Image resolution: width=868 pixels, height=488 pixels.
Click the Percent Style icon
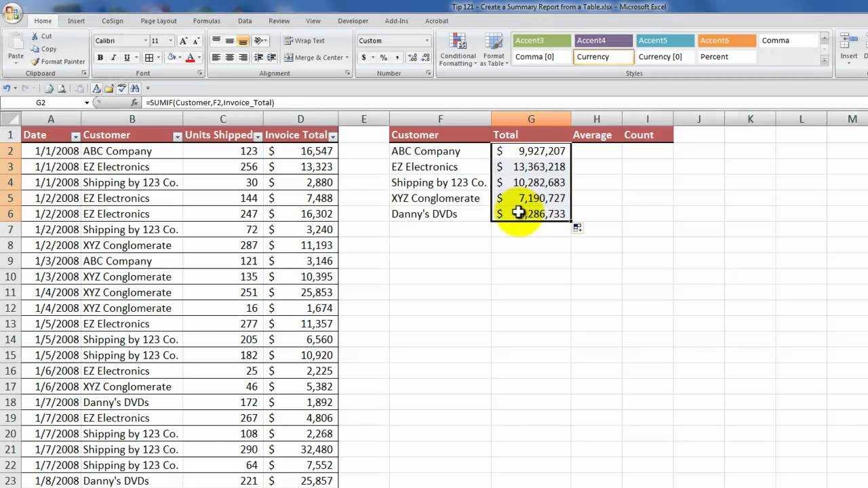(x=384, y=58)
